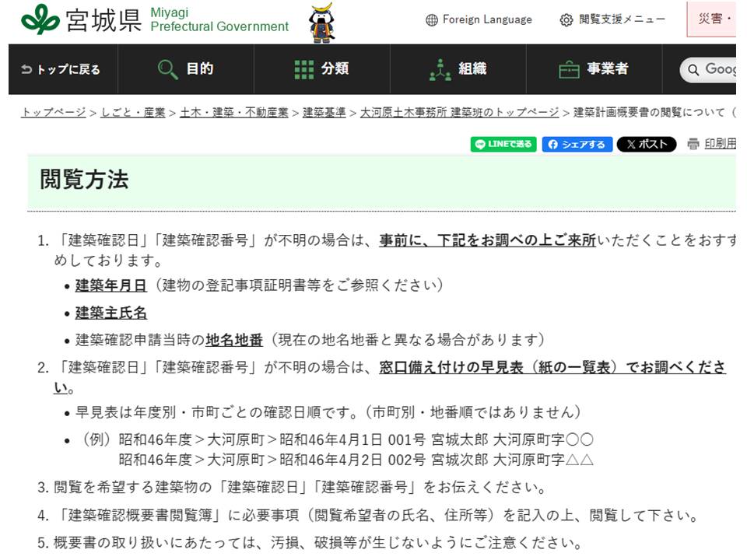Select the 目的 search icon in navigation
Image resolution: width=747 pixels, height=560 pixels.
[x=166, y=69]
